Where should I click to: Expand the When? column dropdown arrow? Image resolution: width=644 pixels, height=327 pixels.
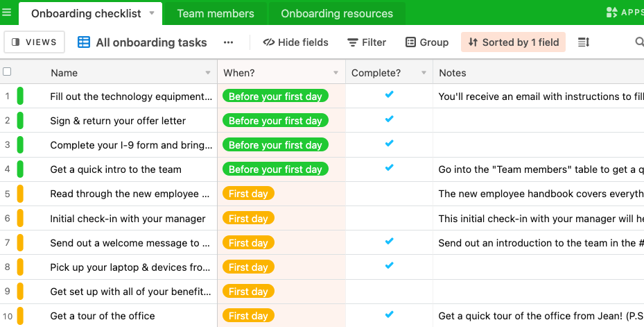click(336, 73)
